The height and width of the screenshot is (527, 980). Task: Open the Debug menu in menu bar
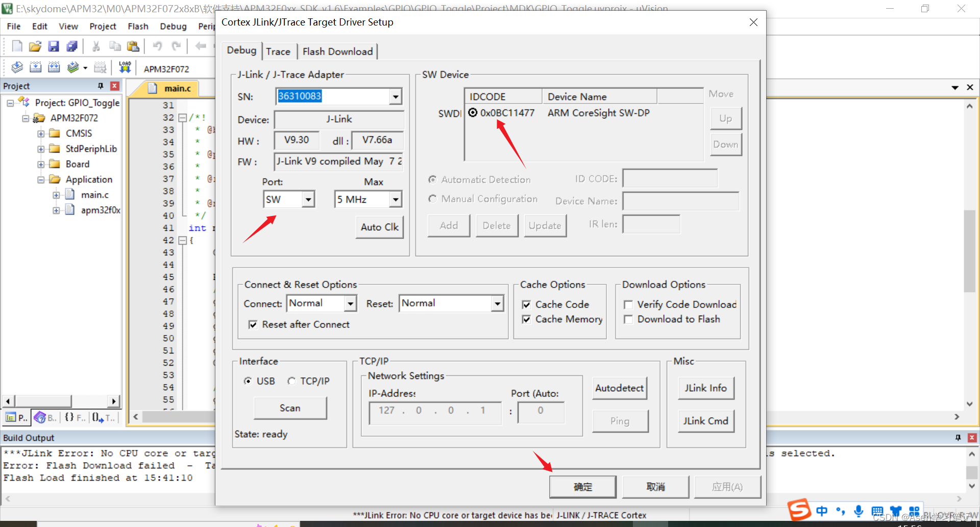173,26
